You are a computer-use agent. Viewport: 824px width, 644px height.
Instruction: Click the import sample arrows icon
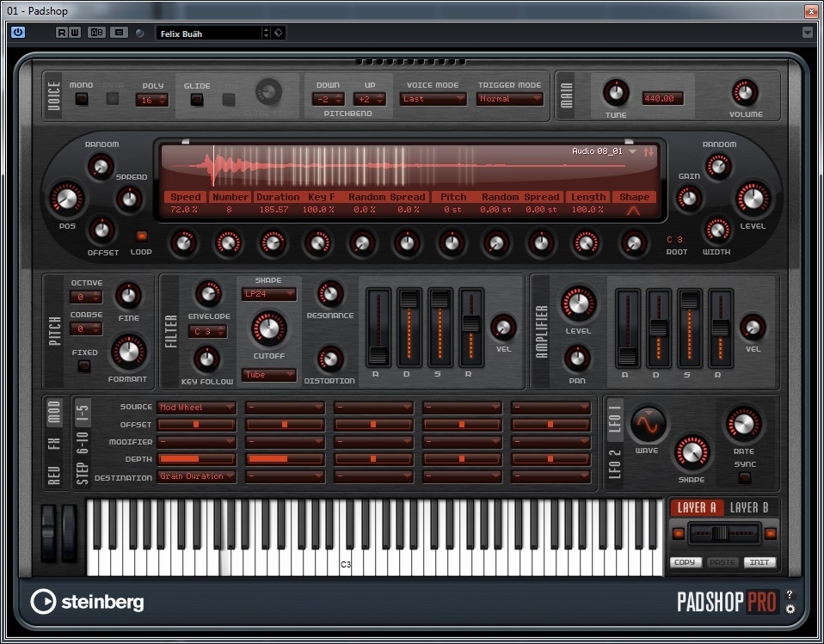pos(649,151)
